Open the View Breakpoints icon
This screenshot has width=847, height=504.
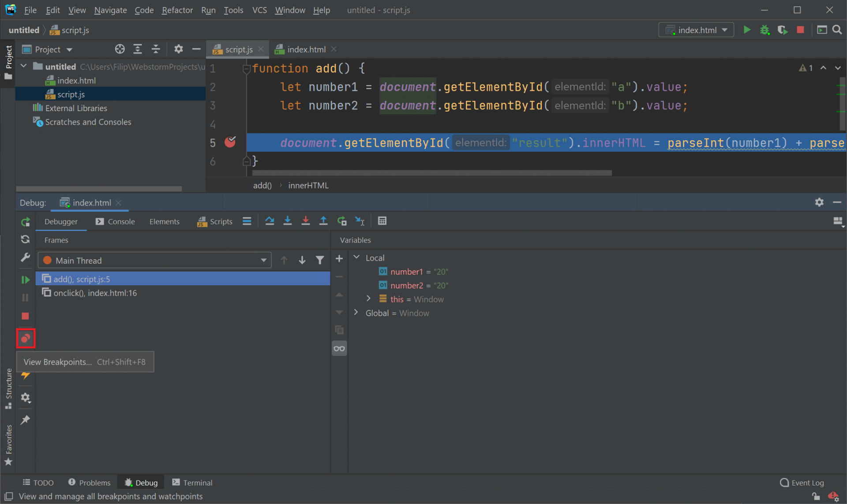[x=25, y=338]
